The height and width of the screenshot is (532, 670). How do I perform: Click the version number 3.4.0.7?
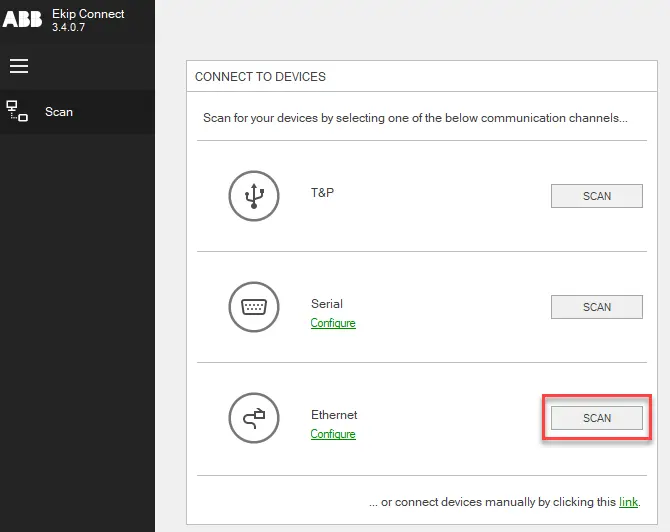coord(70,28)
